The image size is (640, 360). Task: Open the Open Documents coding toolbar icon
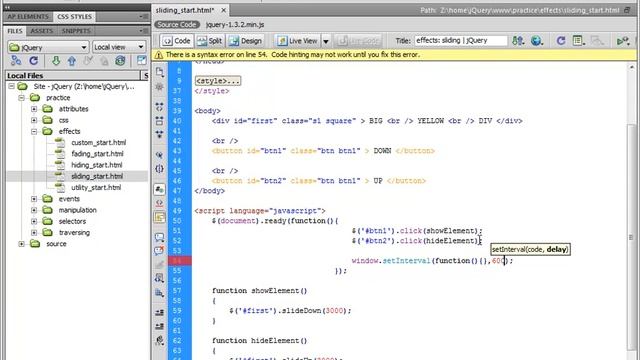point(160,73)
